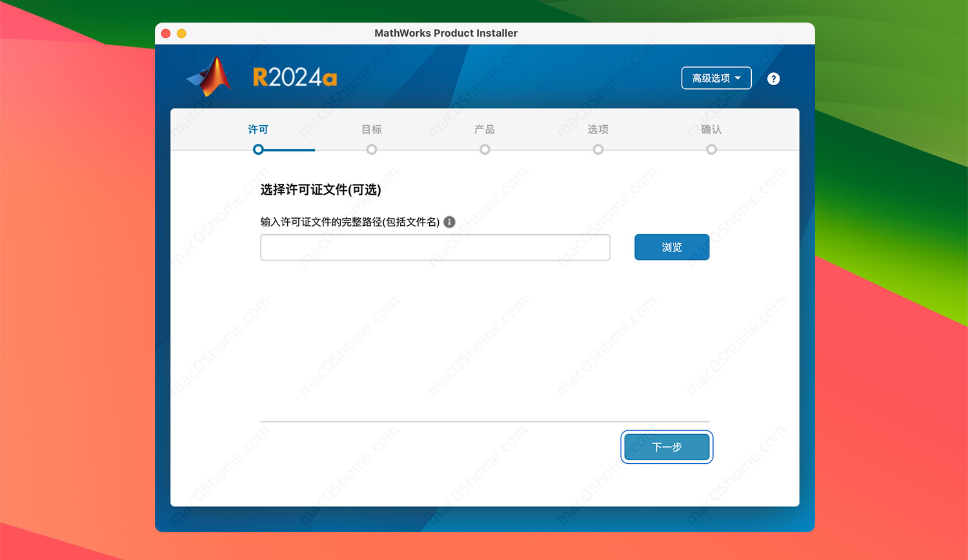
Task: Click the help question mark icon
Action: pos(773,78)
